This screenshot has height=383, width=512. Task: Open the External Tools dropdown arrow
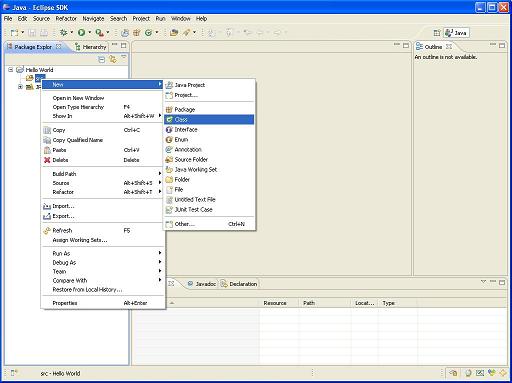108,33
